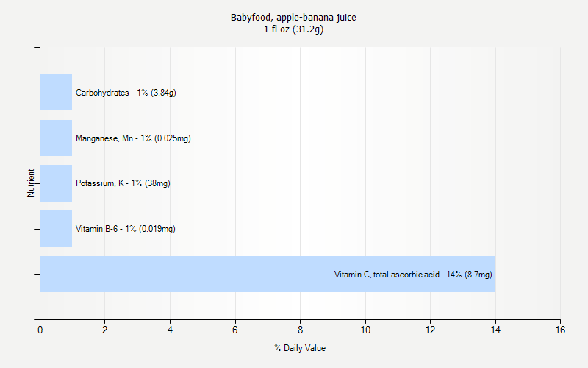
Task: Click the chart title 'Babyfood, apple-banana juice'
Action: [294, 17]
